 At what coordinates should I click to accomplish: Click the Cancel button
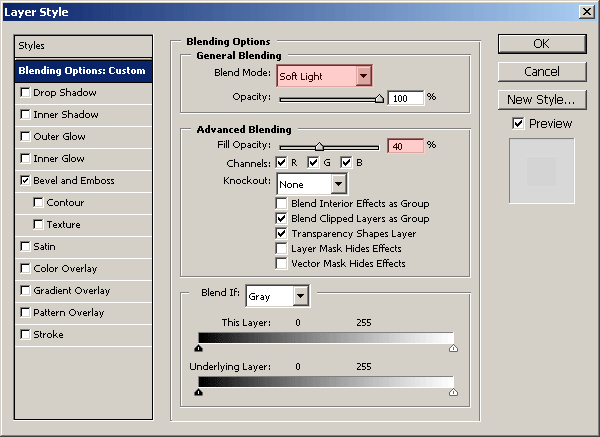[x=542, y=72]
